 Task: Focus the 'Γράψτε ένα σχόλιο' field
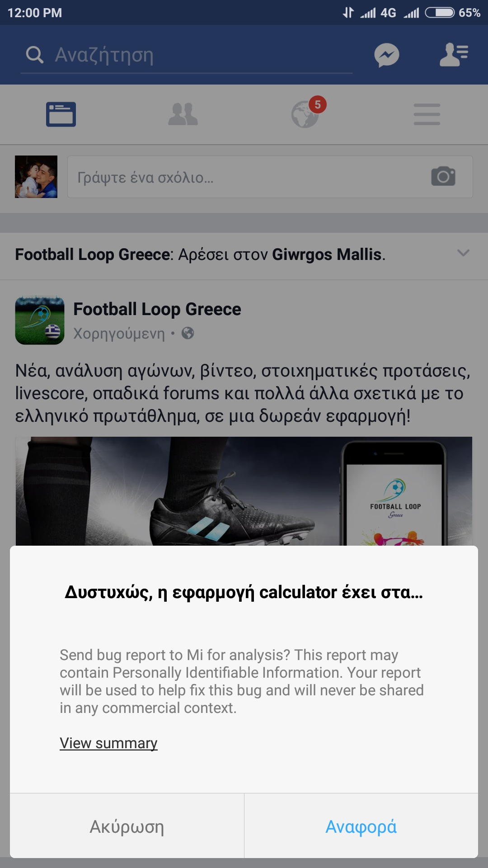point(270,177)
